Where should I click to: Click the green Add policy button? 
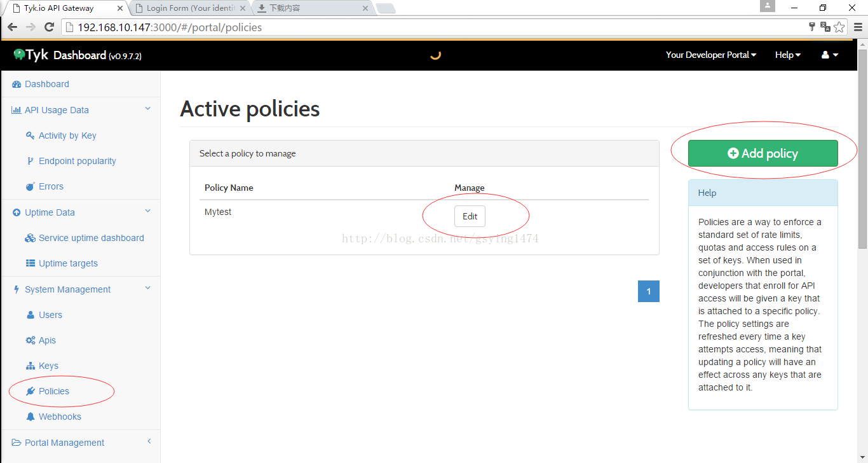click(763, 153)
